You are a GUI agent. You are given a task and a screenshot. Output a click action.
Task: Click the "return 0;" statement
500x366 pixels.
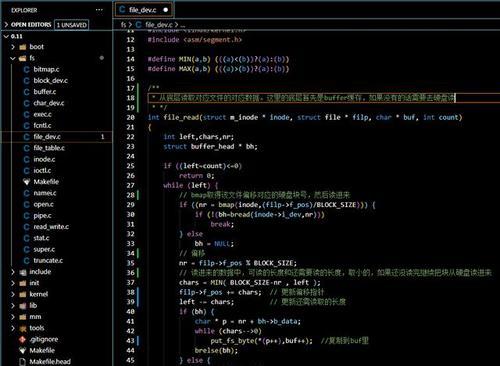click(196, 176)
